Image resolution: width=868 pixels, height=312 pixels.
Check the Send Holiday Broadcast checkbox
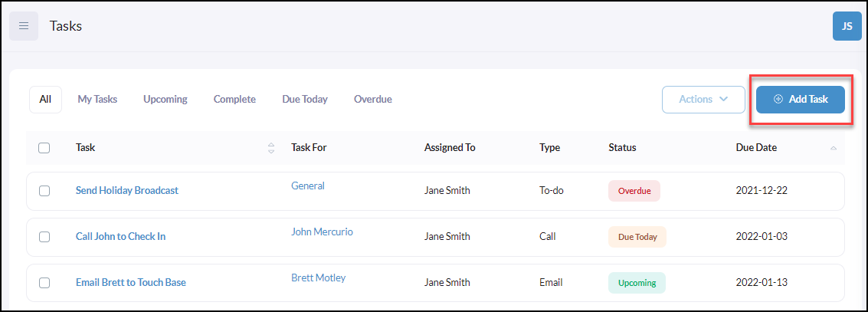pos(44,191)
